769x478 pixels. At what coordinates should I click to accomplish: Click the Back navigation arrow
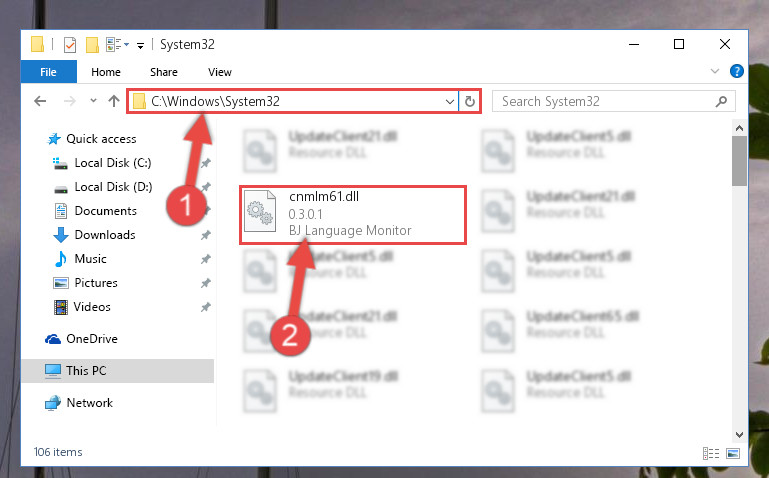40,101
